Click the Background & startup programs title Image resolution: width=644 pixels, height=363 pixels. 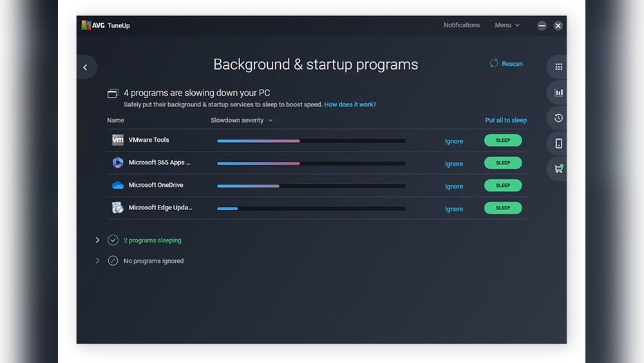(x=316, y=64)
